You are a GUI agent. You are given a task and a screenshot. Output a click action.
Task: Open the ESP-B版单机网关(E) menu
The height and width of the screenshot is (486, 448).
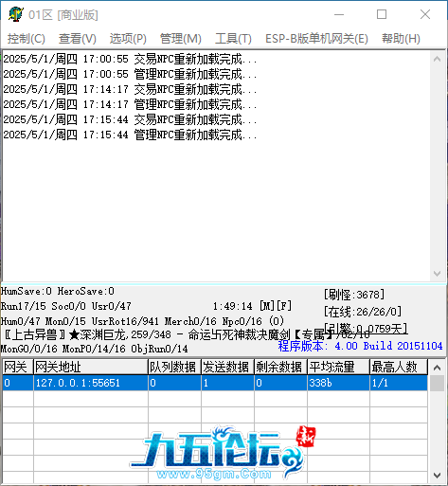pos(316,39)
